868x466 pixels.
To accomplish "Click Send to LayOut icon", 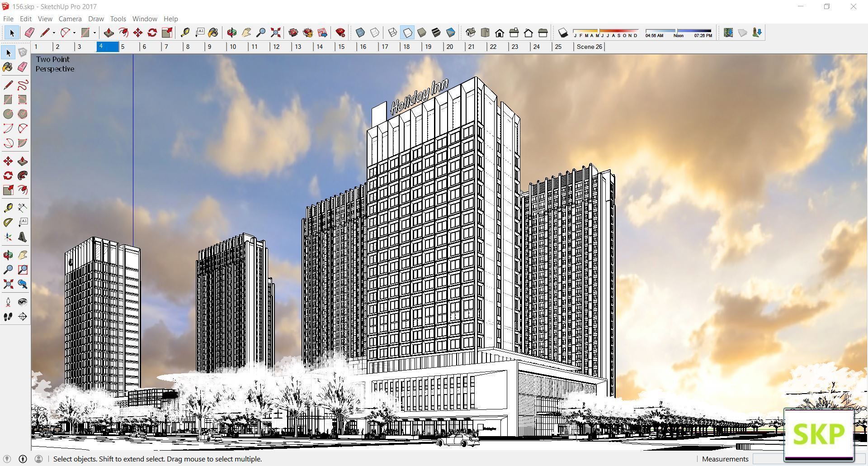I will [x=322, y=33].
